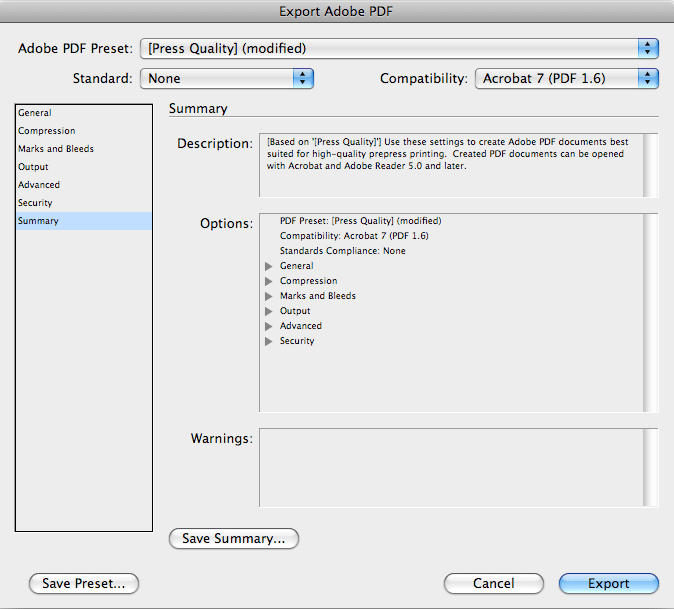The image size is (674, 609).
Task: Click the 'Compression' label in Options list
Action: click(309, 281)
